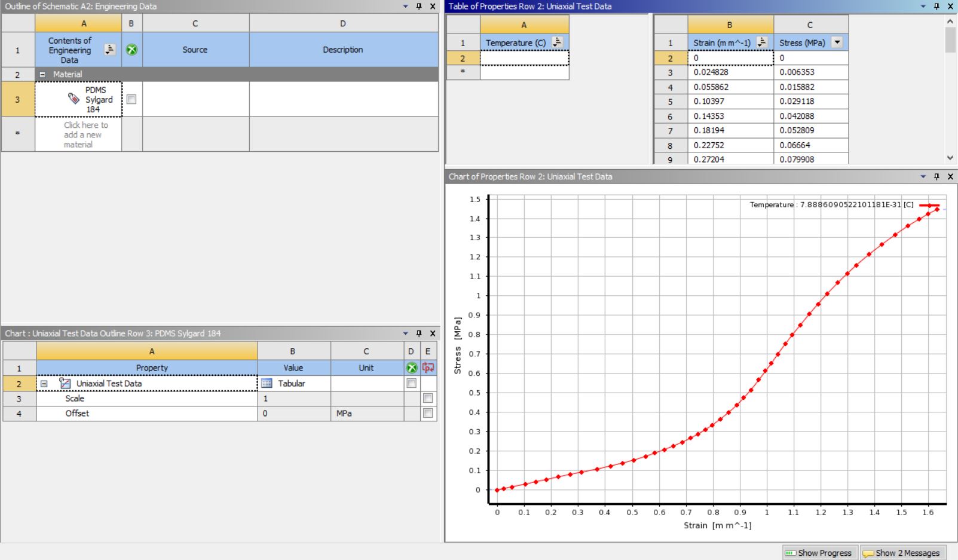
Task: Select strain cell 0.055862
Action: (x=730, y=87)
